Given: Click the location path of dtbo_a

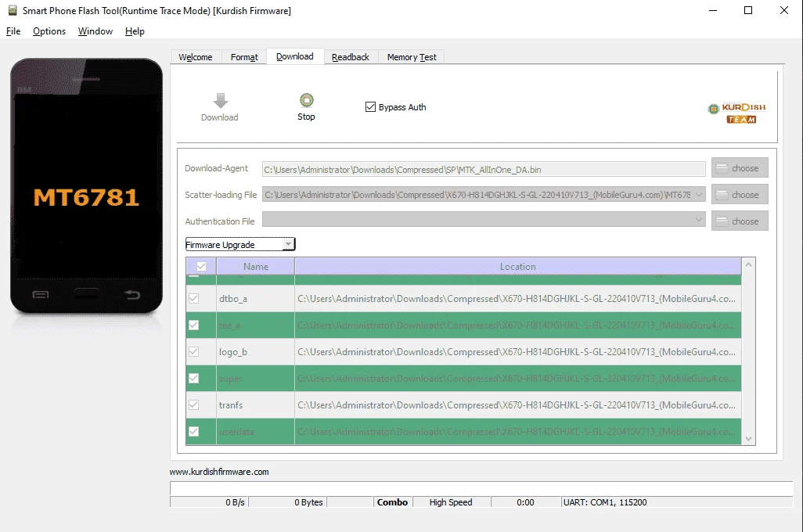Looking at the screenshot, I should click(517, 299).
